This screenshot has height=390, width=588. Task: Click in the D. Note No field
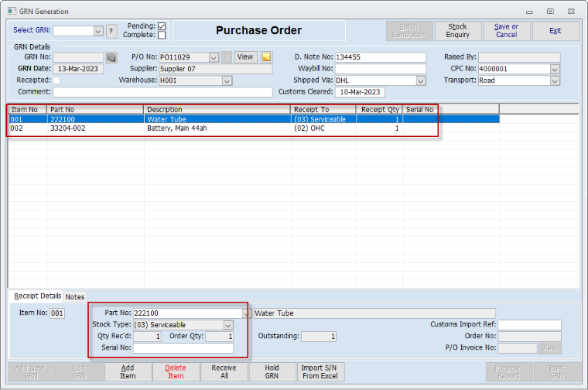pos(380,57)
